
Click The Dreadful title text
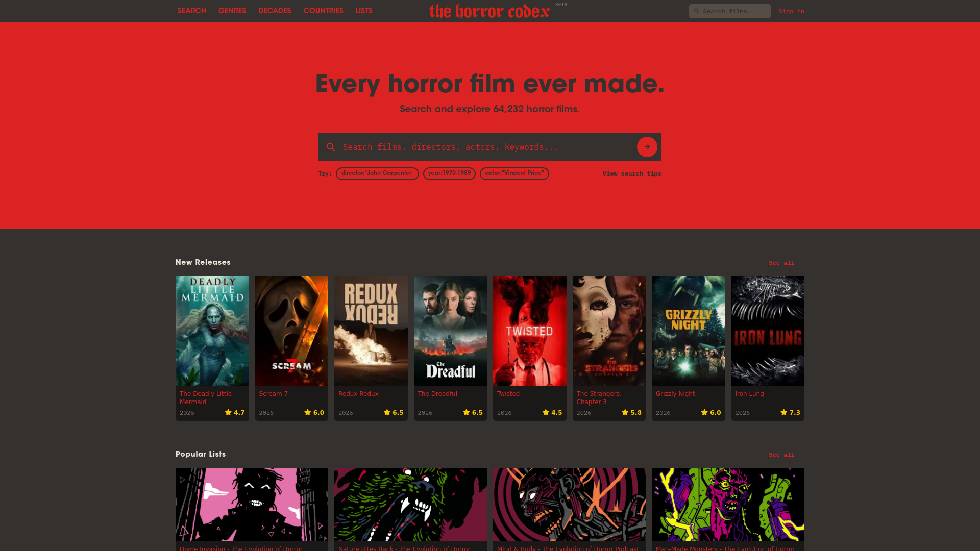pos(437,394)
